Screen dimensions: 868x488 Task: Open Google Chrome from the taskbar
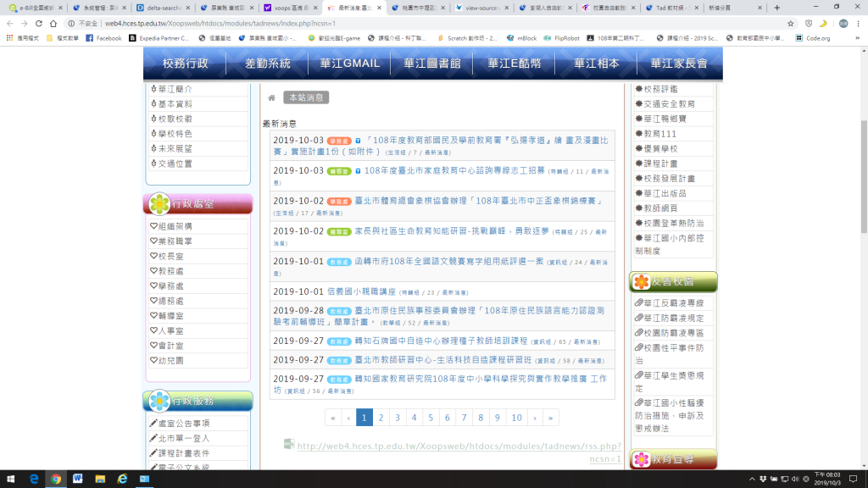[56, 479]
